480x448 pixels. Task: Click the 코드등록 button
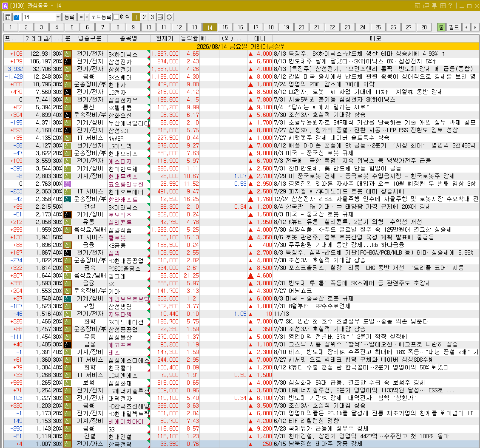pyautogui.click(x=101, y=17)
